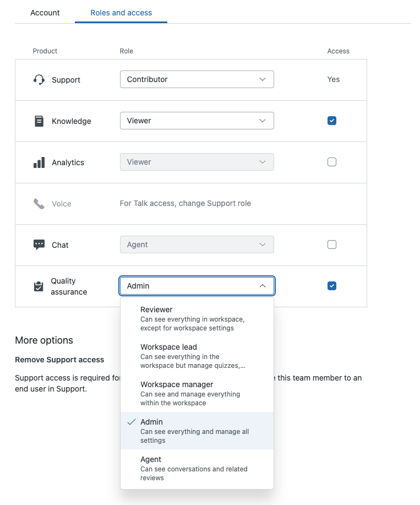Uncheck the Knowledge access checkbox
Image resolution: width=420 pixels, height=505 pixels.
click(x=331, y=121)
